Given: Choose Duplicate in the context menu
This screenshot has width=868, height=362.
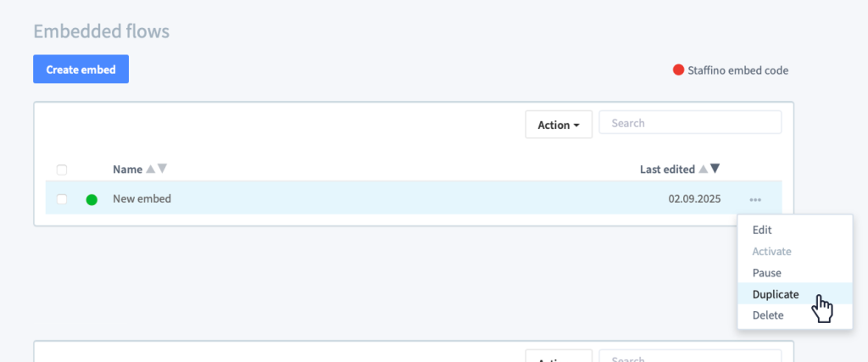Looking at the screenshot, I should click(x=776, y=294).
